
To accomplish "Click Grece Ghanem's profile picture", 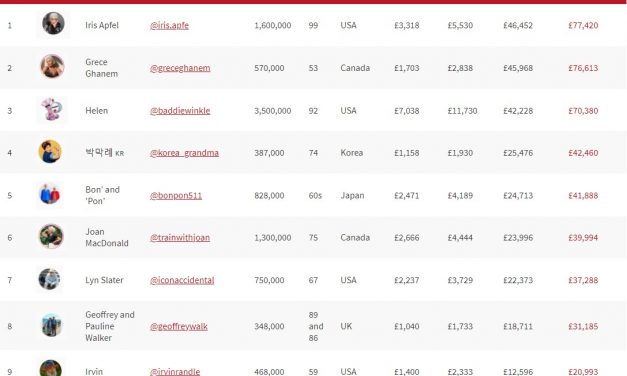I will coord(52,66).
